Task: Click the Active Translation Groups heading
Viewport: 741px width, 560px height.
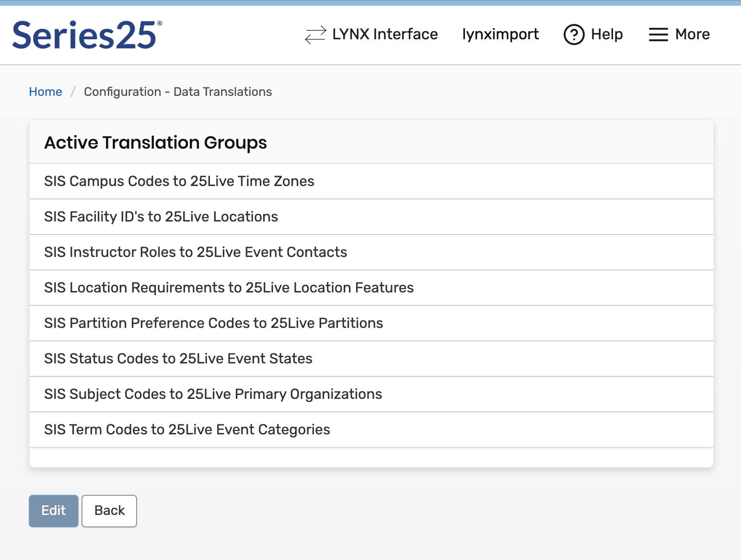Action: [x=156, y=143]
